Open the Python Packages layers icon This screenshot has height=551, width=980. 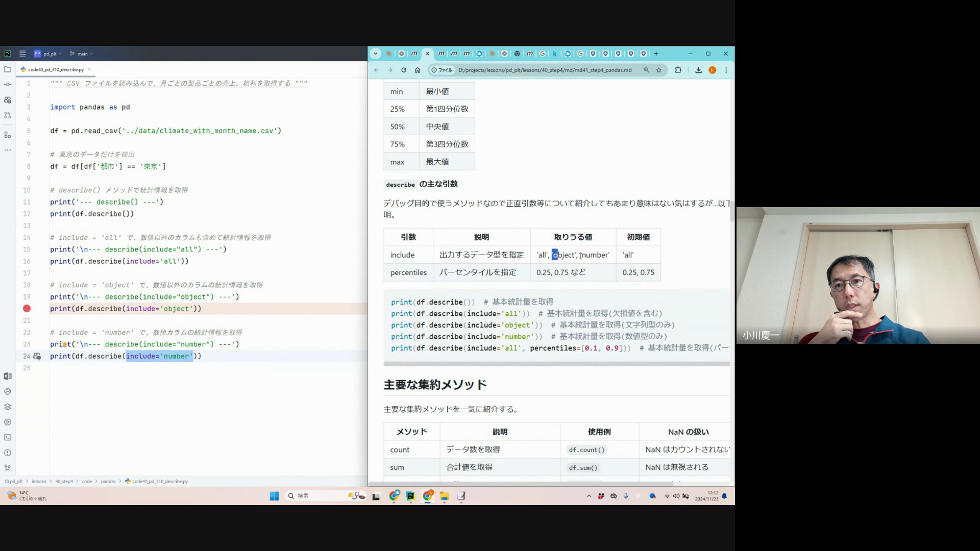click(x=7, y=407)
